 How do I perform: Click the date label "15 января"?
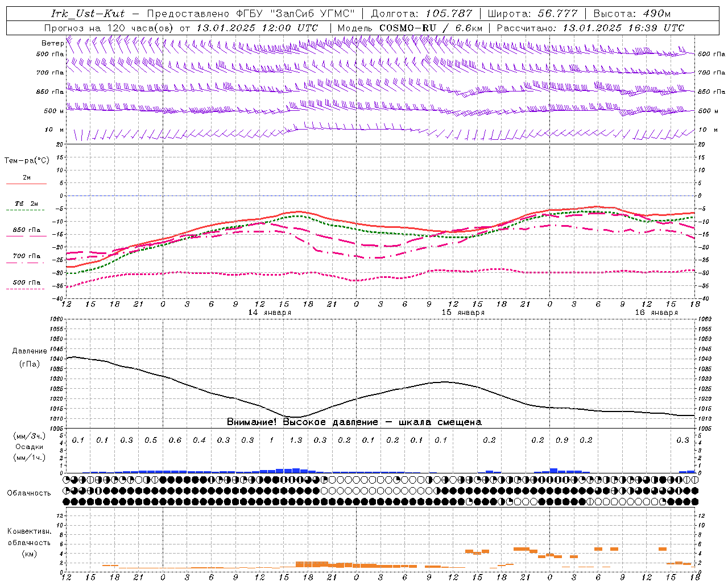point(463,313)
